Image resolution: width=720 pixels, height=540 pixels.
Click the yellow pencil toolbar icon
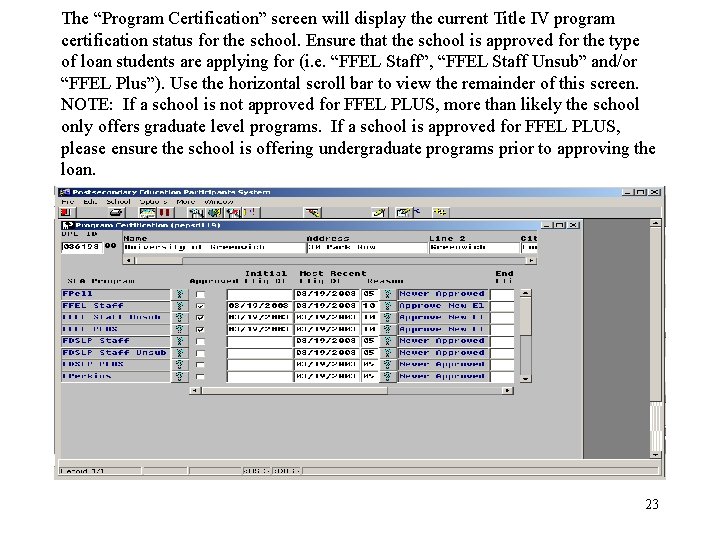pyautogui.click(x=379, y=213)
